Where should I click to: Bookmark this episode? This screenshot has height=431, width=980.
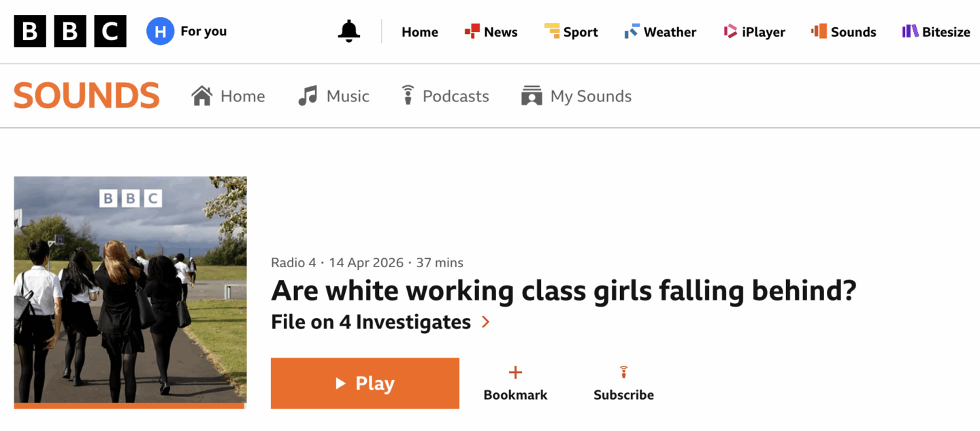515,383
